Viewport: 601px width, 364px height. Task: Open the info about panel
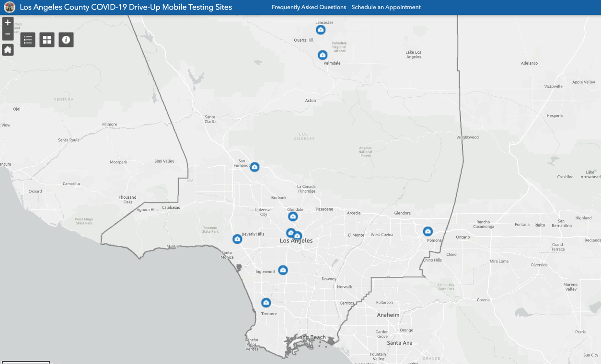click(66, 40)
